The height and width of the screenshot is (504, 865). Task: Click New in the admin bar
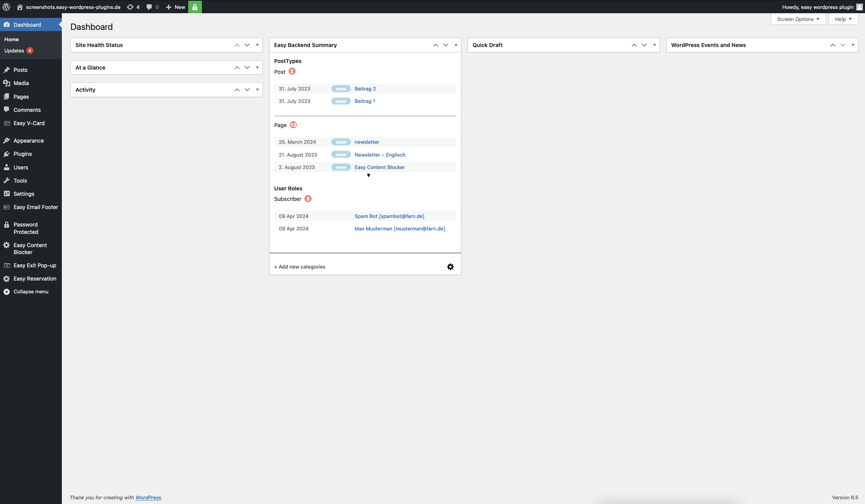click(x=175, y=7)
